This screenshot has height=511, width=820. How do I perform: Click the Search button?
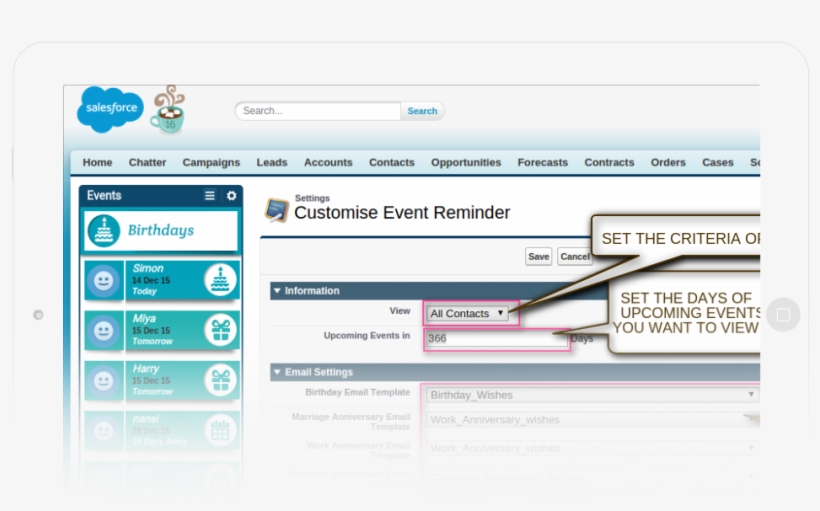(x=423, y=111)
